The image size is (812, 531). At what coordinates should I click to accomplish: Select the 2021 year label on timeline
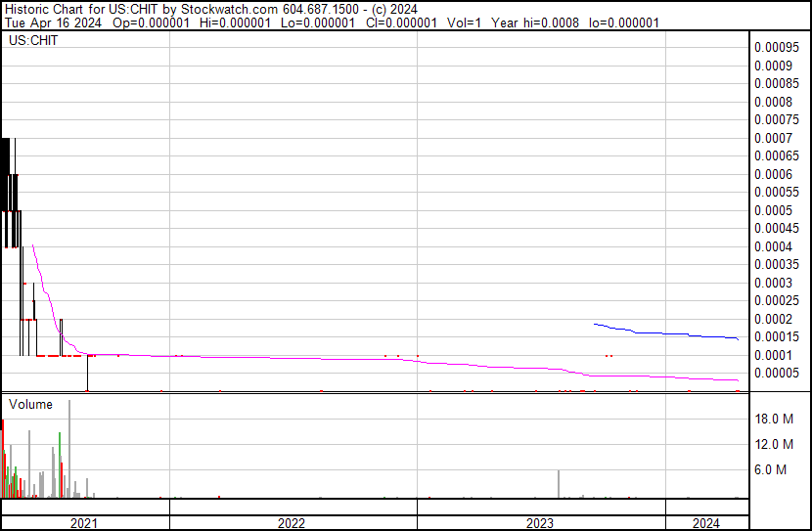[85, 523]
